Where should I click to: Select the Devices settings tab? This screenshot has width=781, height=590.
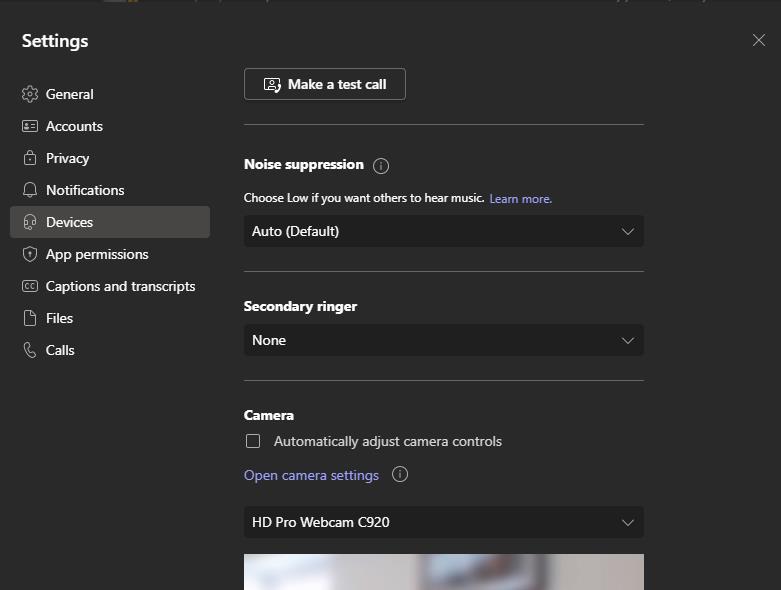[x=110, y=222]
